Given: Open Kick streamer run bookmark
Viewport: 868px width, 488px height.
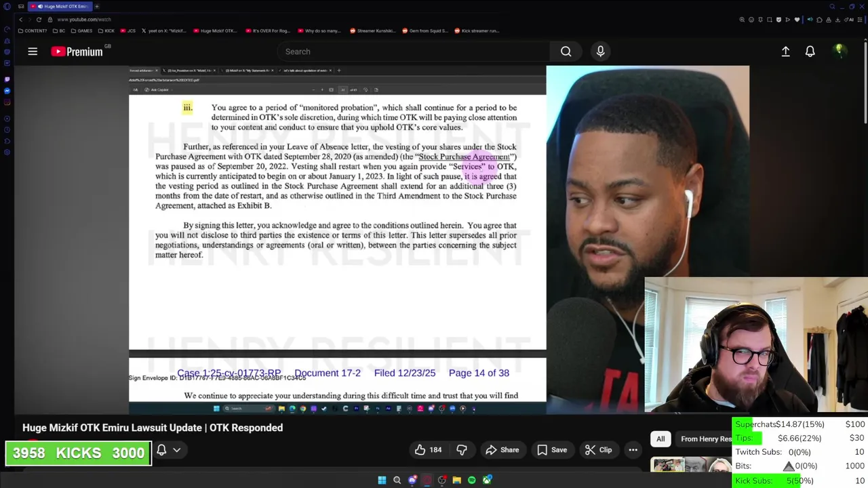Looking at the screenshot, I should click(477, 30).
